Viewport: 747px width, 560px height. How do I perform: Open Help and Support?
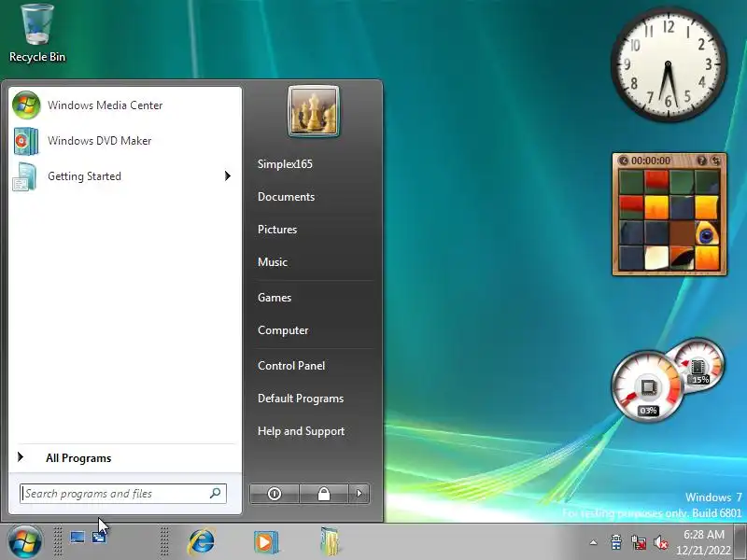pyautogui.click(x=301, y=431)
